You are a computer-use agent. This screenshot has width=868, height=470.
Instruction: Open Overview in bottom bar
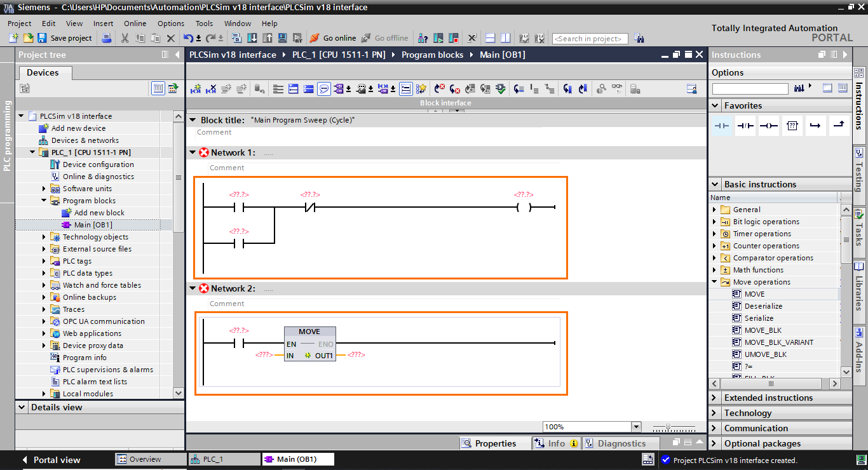(x=150, y=459)
